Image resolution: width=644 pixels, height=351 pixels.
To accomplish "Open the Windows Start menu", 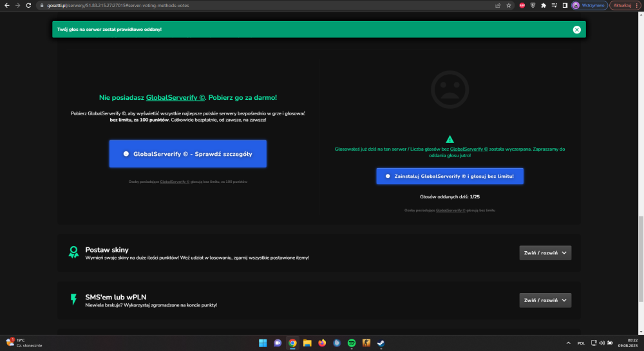I will pos(263,343).
